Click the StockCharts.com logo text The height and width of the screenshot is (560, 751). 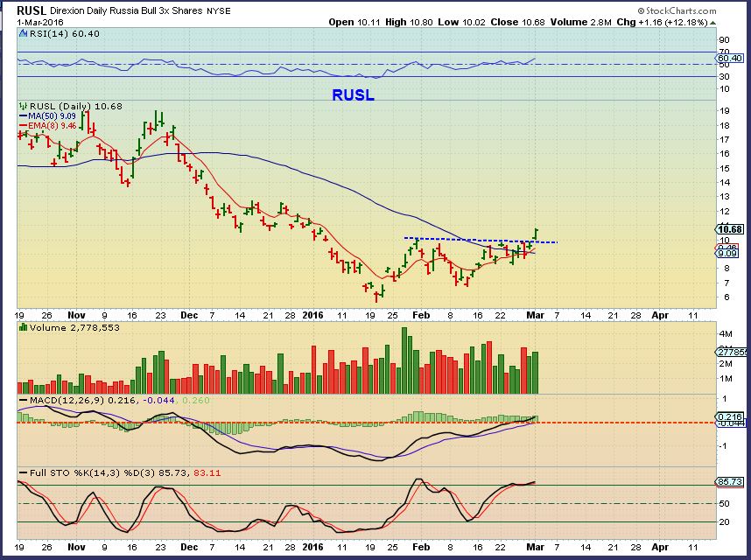pyautogui.click(x=677, y=10)
